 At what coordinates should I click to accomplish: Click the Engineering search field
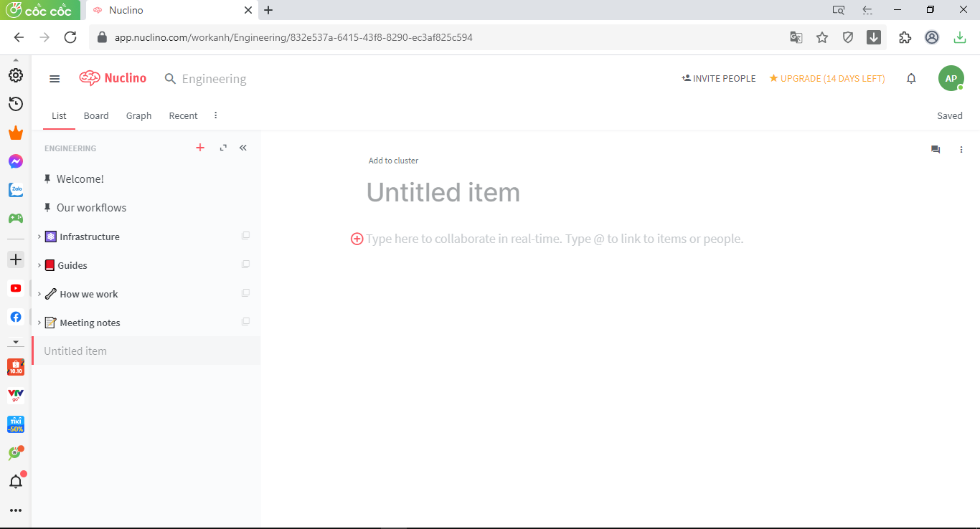click(214, 79)
